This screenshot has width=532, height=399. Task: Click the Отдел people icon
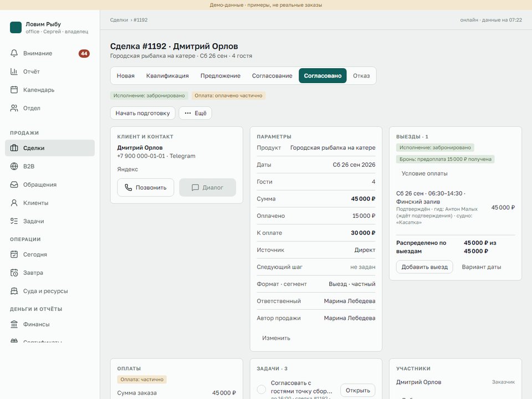coord(14,108)
